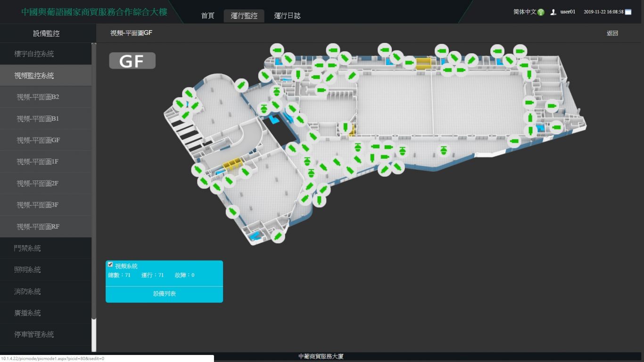This screenshot has height=362, width=644.
Task: Click the 中國與葡語國家商貿服務合作綜合大樓 title
Action: click(x=94, y=12)
